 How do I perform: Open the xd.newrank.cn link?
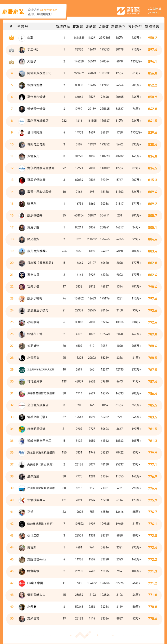point(48,10)
